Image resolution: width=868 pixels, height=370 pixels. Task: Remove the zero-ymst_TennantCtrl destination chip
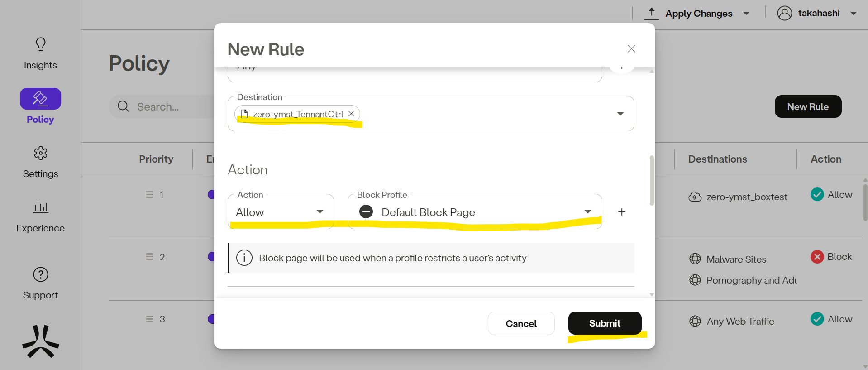[x=351, y=114]
